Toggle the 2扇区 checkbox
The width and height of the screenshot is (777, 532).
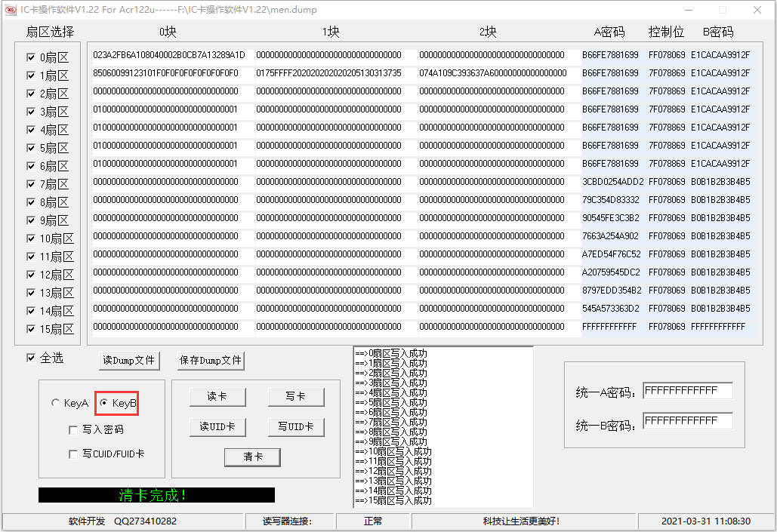(x=31, y=94)
